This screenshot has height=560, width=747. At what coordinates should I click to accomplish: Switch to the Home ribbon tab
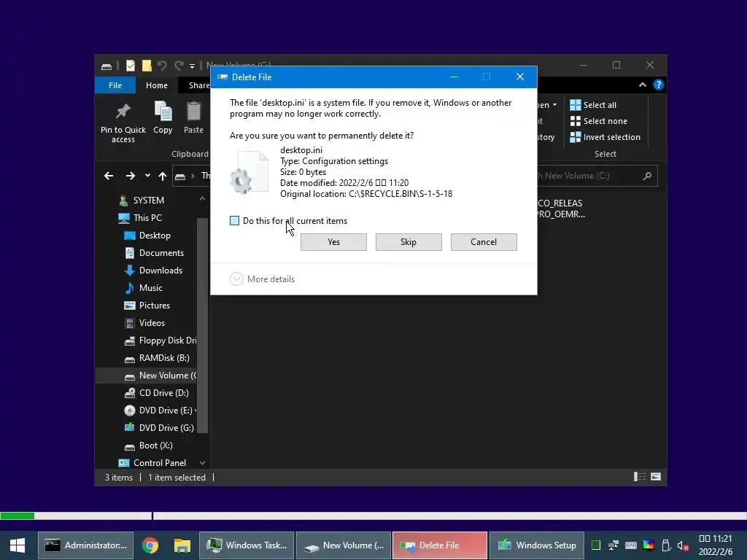click(x=157, y=85)
